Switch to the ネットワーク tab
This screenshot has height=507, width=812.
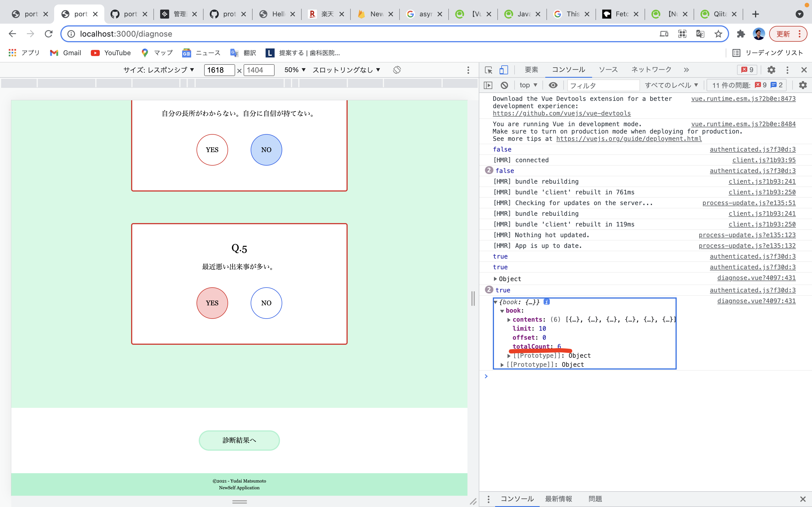(x=651, y=69)
